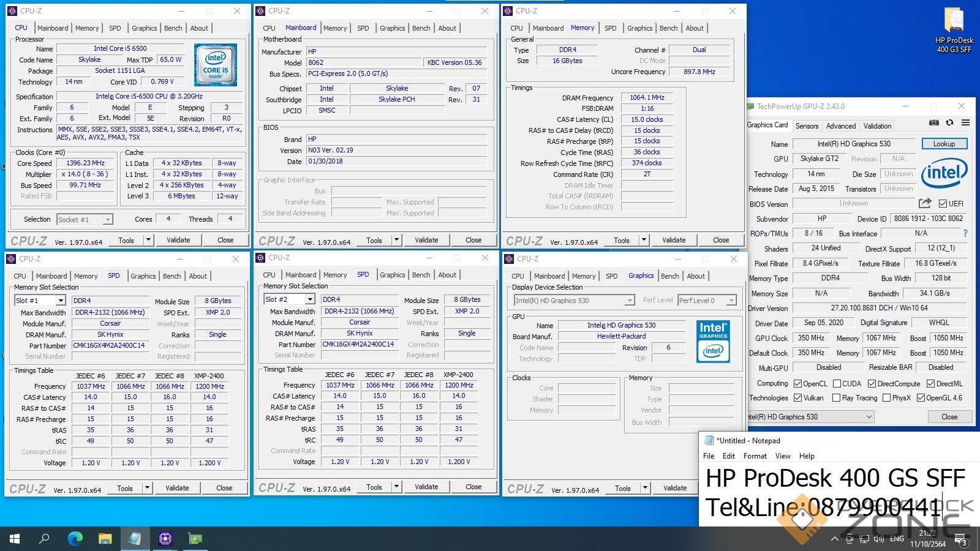Screen dimensions: 980x551
Task: Click the Bus Interface question mark
Action: pyautogui.click(x=965, y=233)
